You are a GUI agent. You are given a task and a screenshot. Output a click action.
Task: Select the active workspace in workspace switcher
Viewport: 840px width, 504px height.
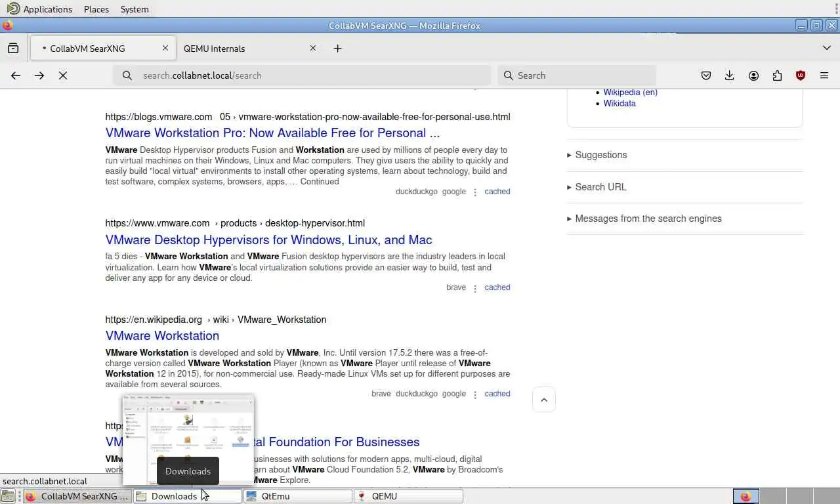pos(746,496)
